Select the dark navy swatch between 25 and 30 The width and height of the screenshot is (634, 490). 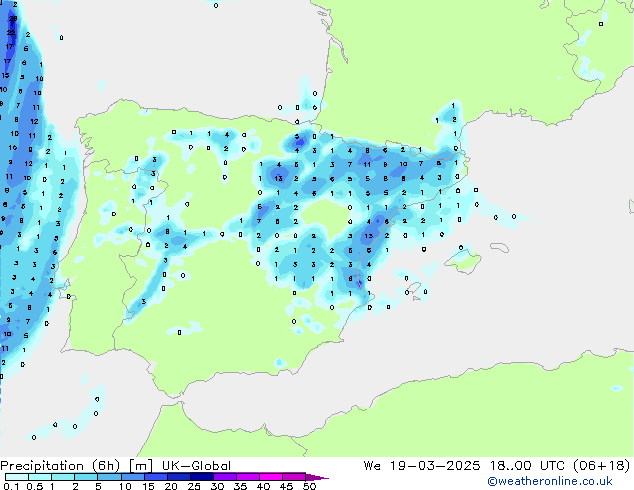click(201, 477)
